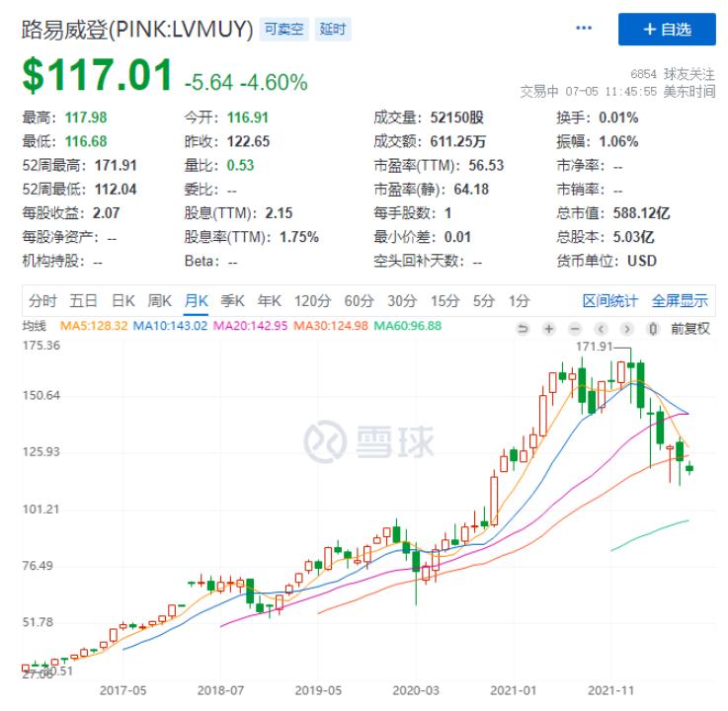Click the 换手 value 0.01%
Viewport: 728px width, 711px height.
pyautogui.click(x=618, y=118)
